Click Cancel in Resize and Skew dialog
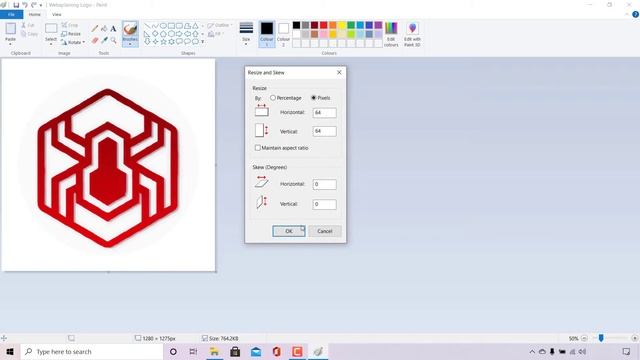Image resolution: width=640 pixels, height=360 pixels. [324, 231]
